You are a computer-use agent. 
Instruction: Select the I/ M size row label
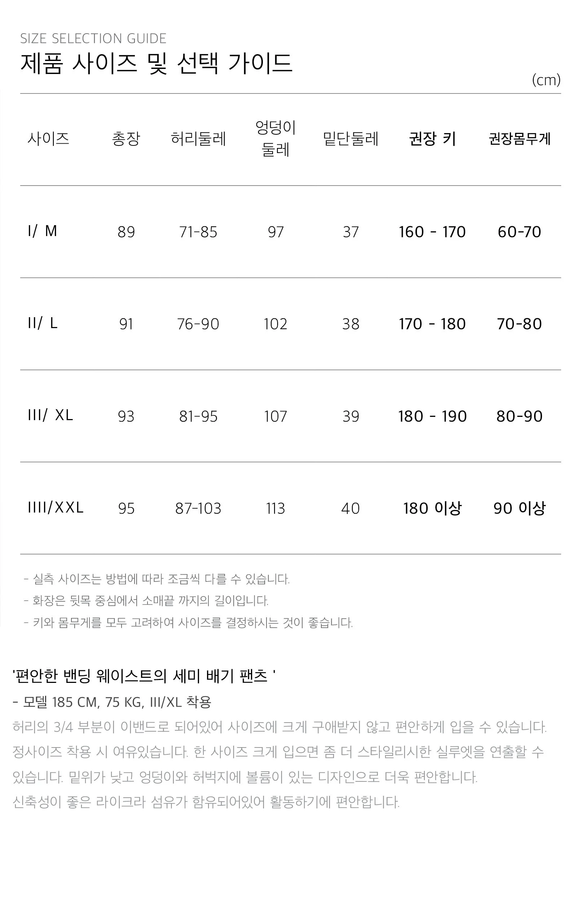tap(42, 231)
